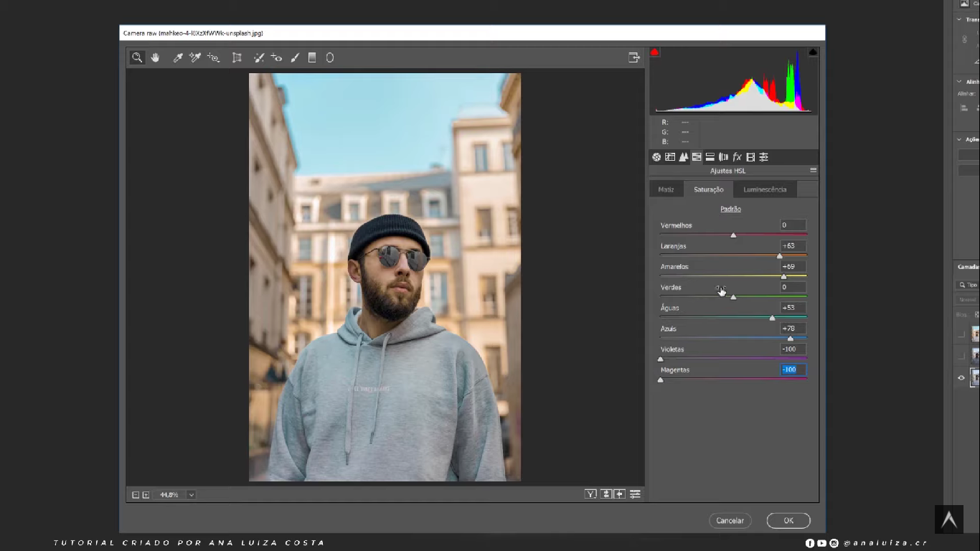Image resolution: width=980 pixels, height=551 pixels.
Task: Switch to the Luminescência tab
Action: (x=765, y=189)
